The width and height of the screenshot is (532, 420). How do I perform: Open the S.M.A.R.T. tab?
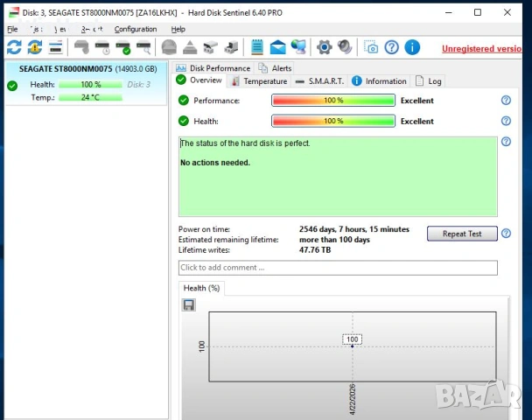point(319,81)
